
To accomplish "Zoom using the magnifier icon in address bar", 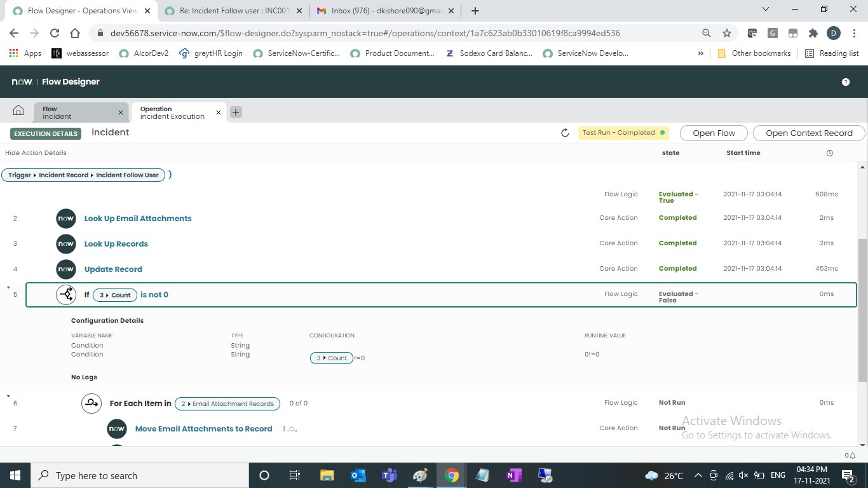I will tap(707, 33).
